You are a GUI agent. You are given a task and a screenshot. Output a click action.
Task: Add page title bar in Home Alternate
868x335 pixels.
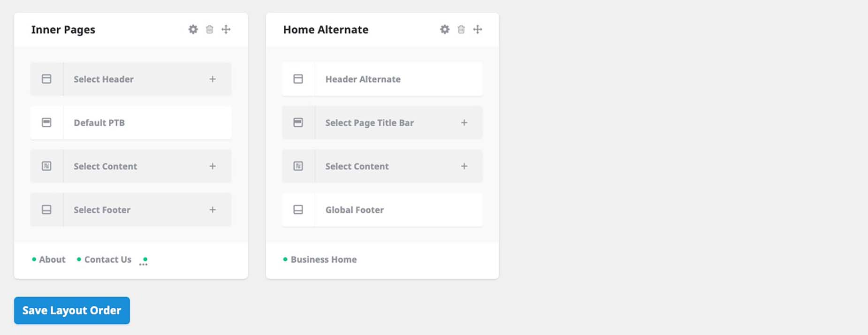(464, 123)
